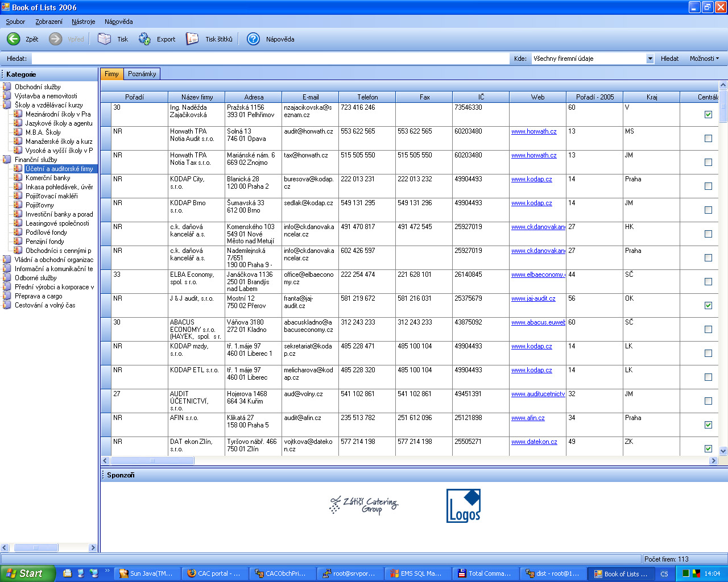
Task: Click the book icon beside Přeprava a cargo
Action: click(x=7, y=296)
